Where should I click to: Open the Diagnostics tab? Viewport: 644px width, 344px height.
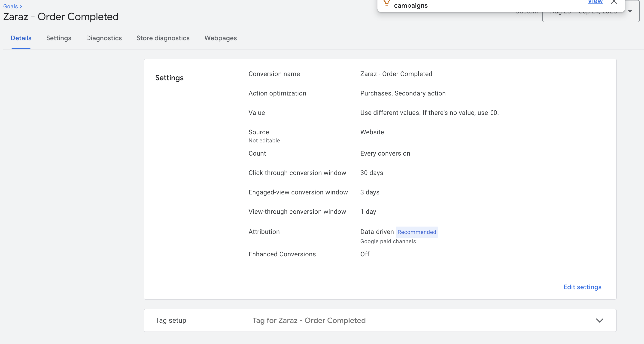(104, 38)
